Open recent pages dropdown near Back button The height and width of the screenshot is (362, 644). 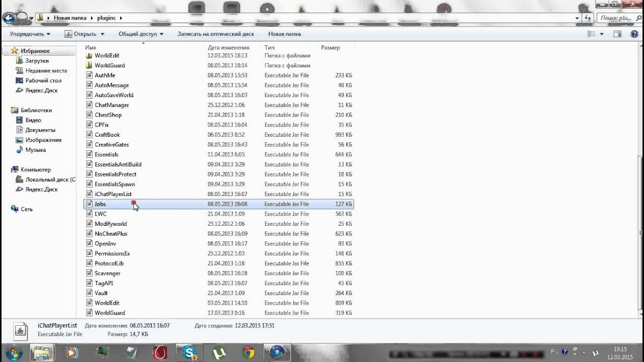(31, 19)
